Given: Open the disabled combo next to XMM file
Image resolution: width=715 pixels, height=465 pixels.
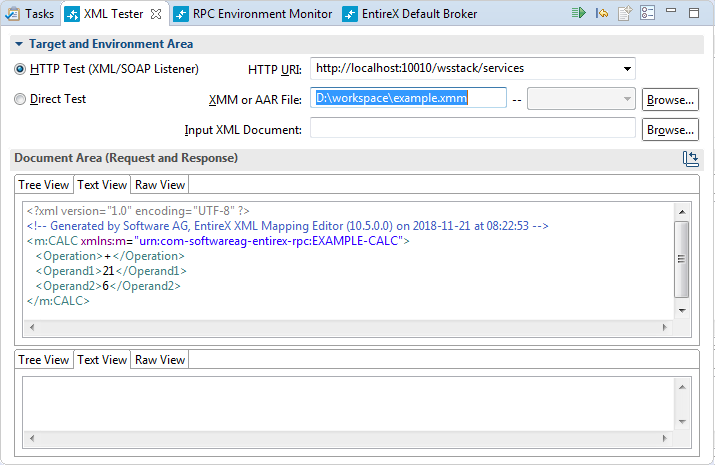Looking at the screenshot, I should 581,99.
